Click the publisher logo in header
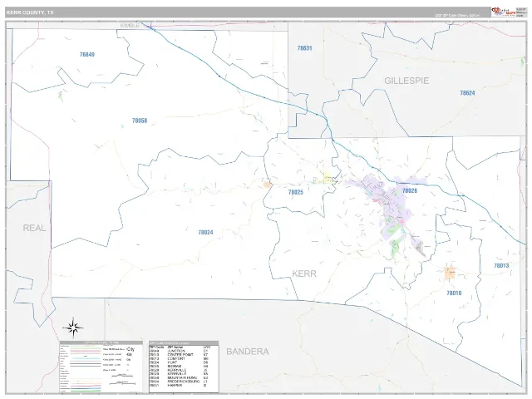 [x=504, y=12]
